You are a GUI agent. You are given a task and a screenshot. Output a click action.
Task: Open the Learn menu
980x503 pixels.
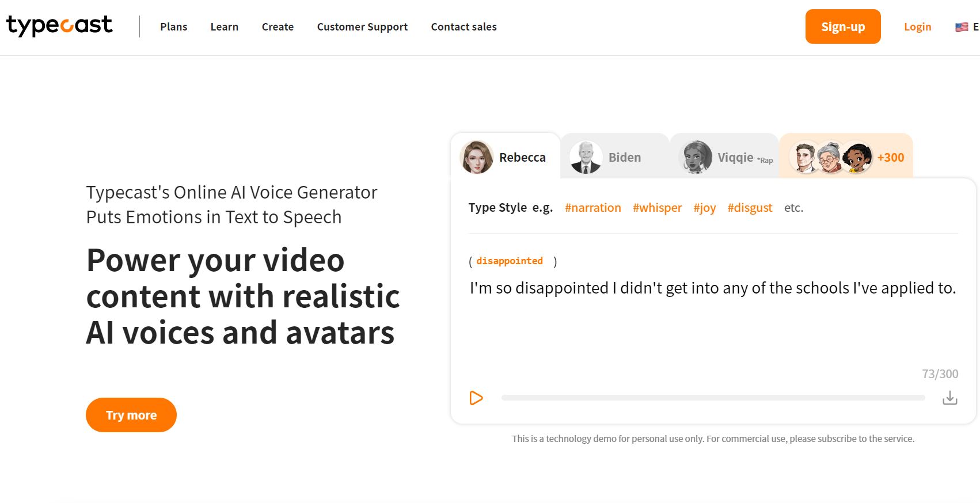pos(225,27)
